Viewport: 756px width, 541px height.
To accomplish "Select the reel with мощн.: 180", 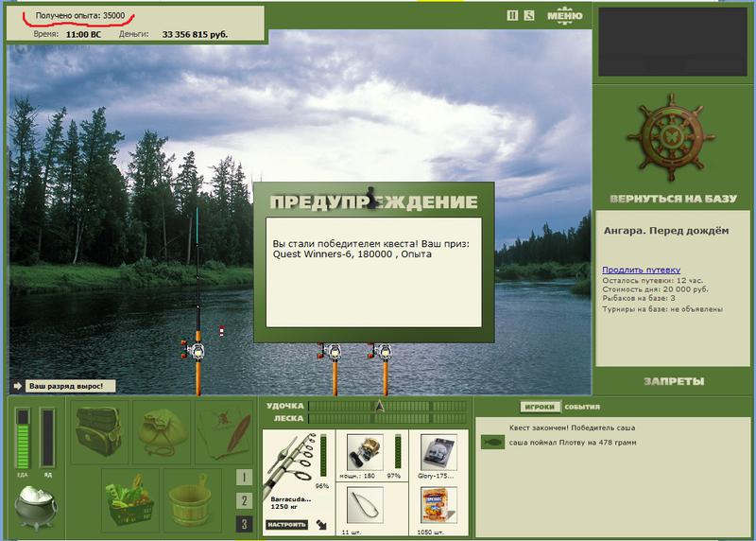I will pos(365,451).
